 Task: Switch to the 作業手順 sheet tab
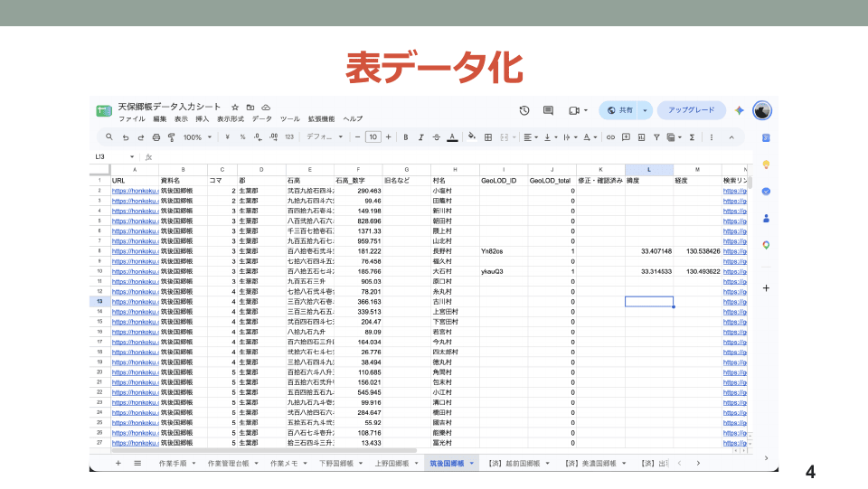173,464
